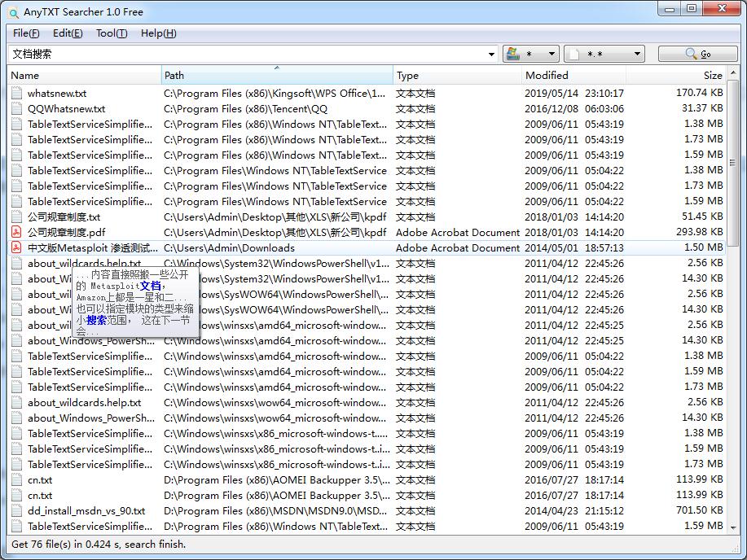Click the path C:\Users\Admin\Downloads
This screenshot has height=560, width=747.
(229, 248)
